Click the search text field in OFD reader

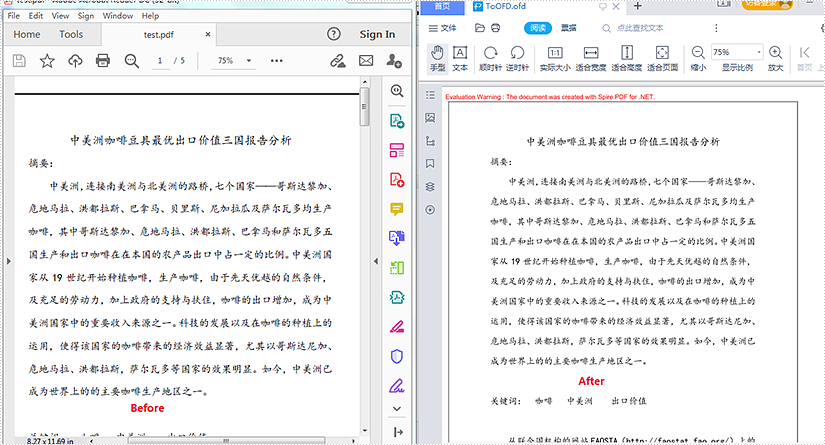(640, 28)
